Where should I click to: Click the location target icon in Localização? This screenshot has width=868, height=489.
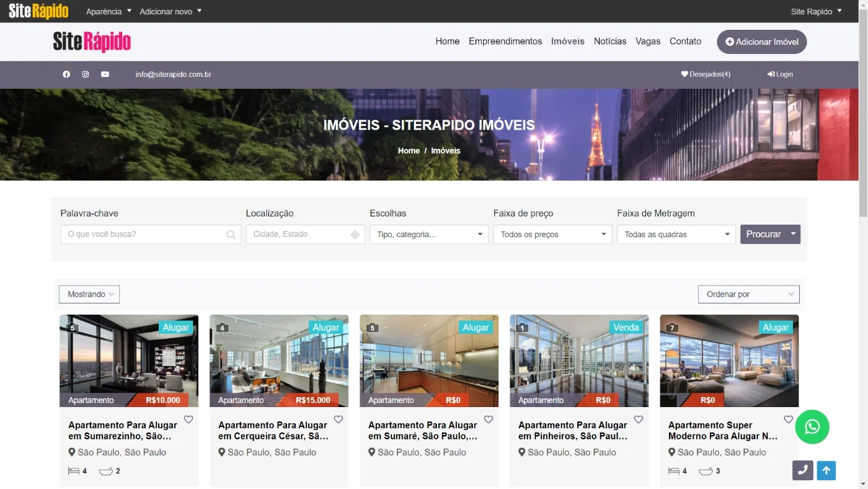click(355, 235)
